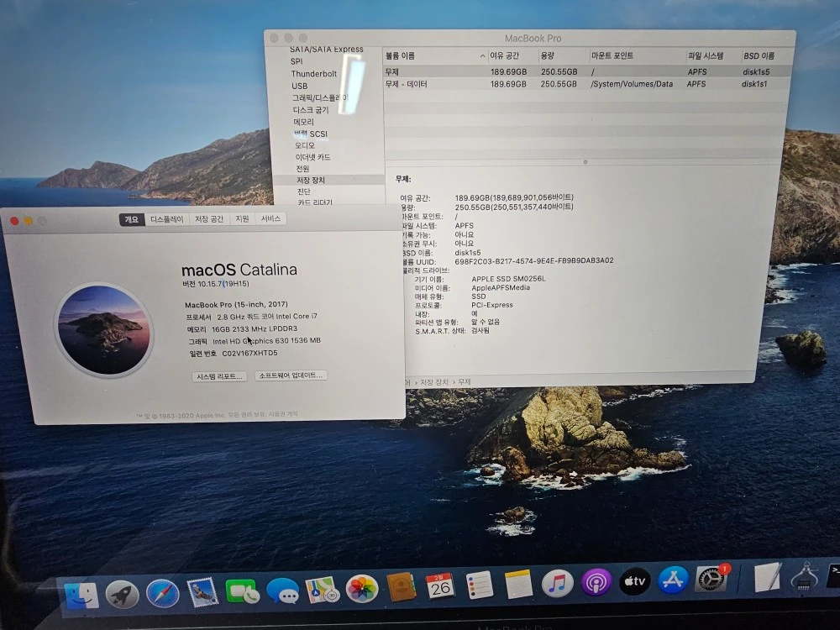840x630 pixels.
Task: Click 저장 장치 in the bottom path bar
Action: [434, 382]
